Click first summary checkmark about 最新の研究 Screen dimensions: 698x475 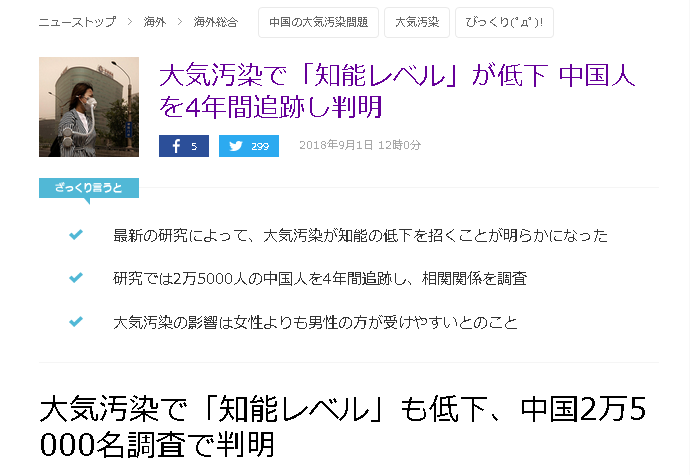coord(76,235)
